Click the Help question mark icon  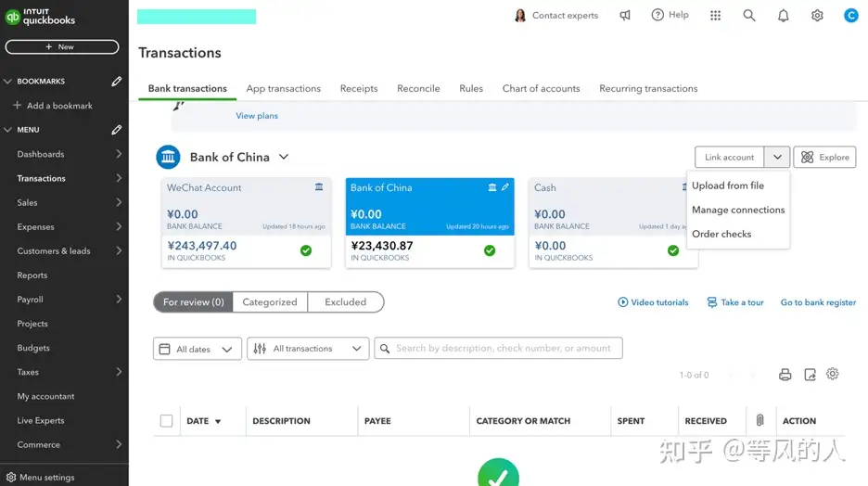[657, 15]
